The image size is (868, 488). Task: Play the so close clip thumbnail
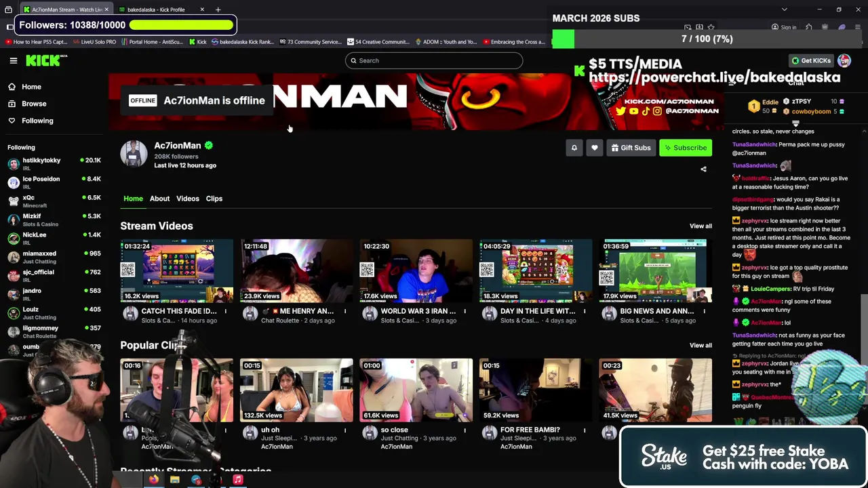416,390
